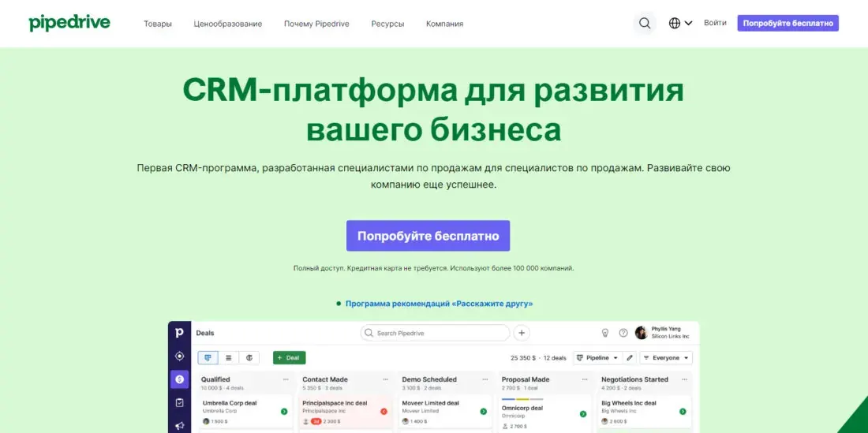The width and height of the screenshot is (868, 433).
Task: Open the Ценообразование menu item
Action: coord(228,24)
